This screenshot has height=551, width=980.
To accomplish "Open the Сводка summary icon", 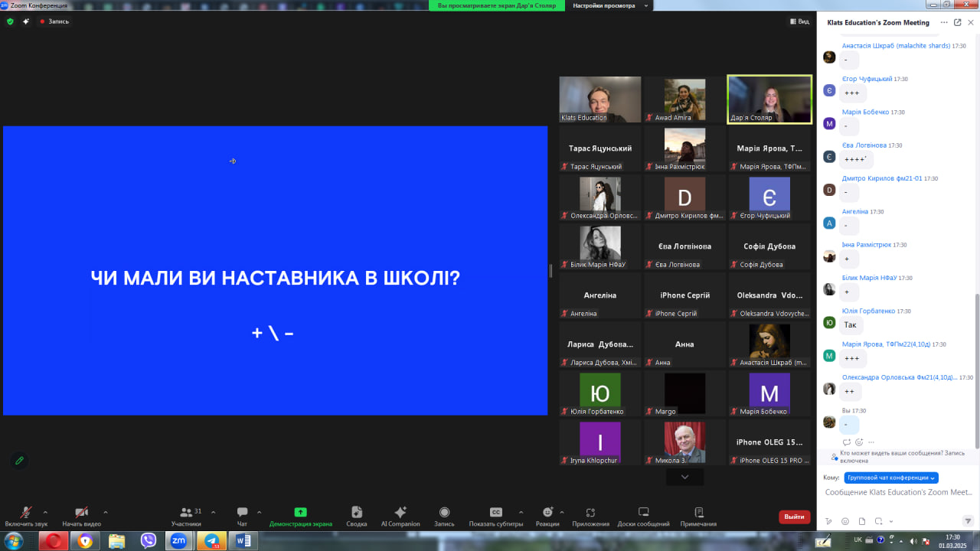I will tap(357, 517).
